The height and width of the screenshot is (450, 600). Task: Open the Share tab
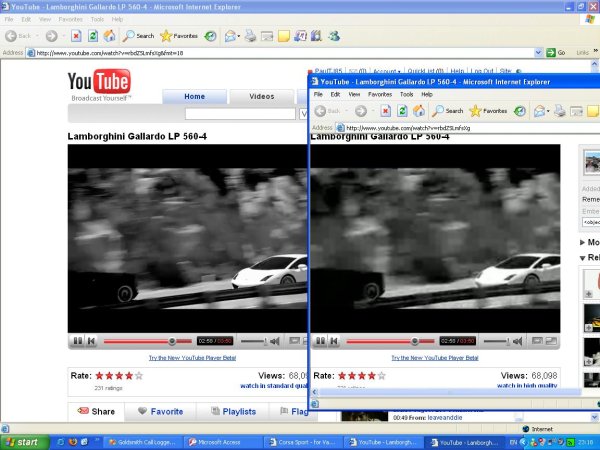pyautogui.click(x=96, y=412)
